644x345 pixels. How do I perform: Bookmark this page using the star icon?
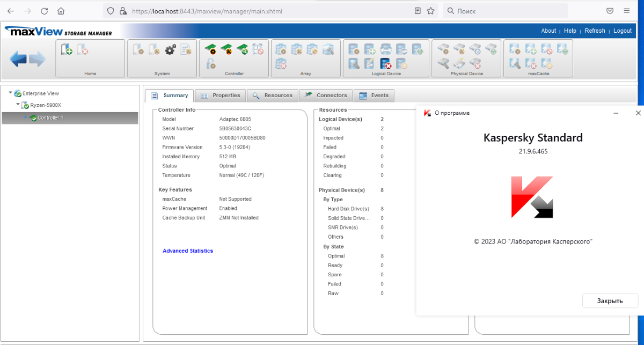tap(430, 11)
